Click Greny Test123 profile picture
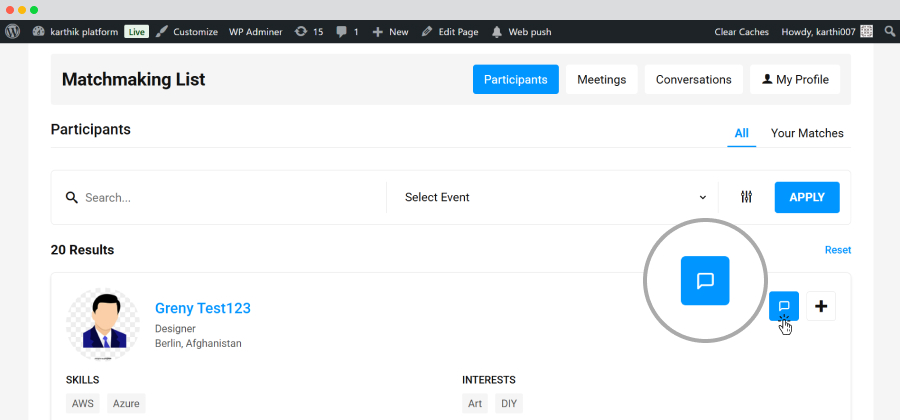900x420 pixels. tap(103, 324)
